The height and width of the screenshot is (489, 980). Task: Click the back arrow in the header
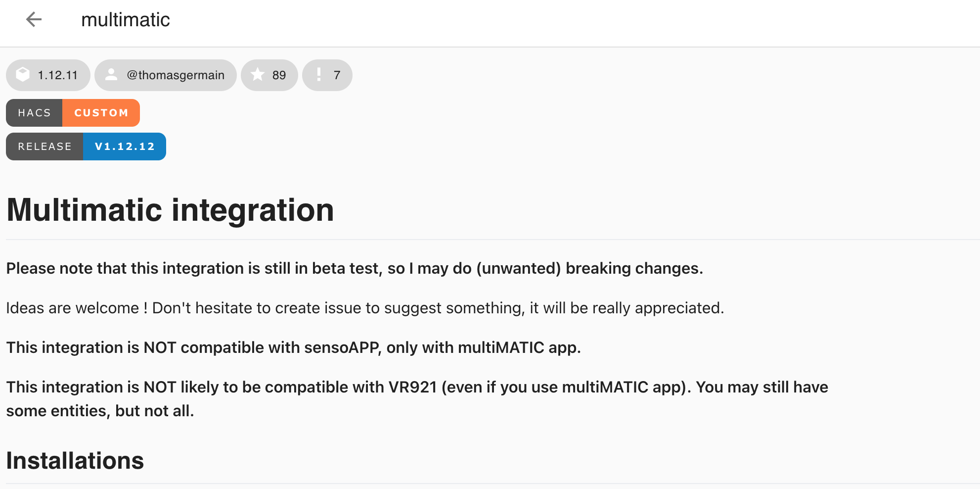pos(33,19)
